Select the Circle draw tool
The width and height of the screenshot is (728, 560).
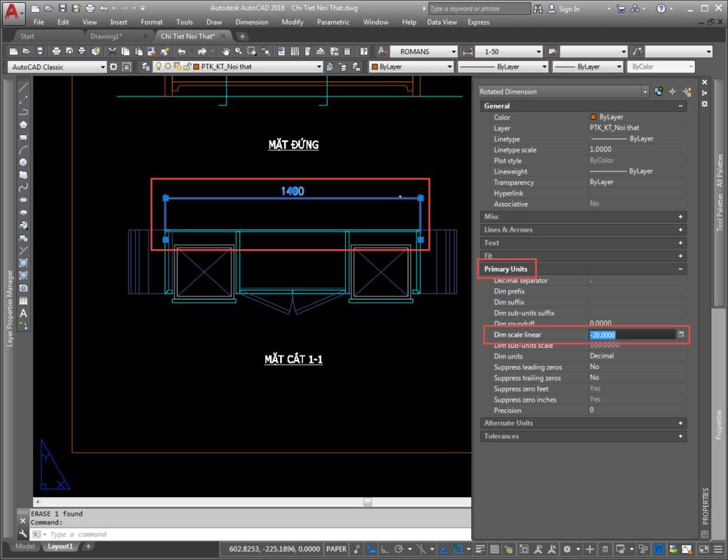[x=23, y=162]
